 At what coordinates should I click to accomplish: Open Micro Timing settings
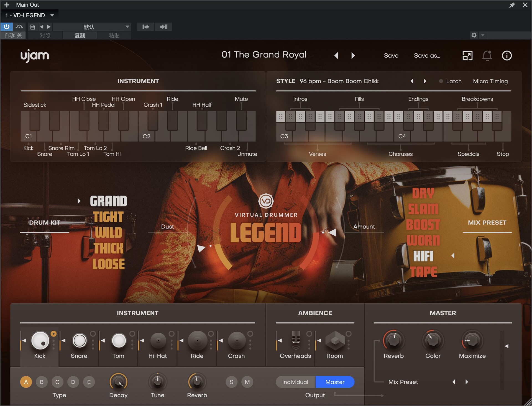[490, 81]
